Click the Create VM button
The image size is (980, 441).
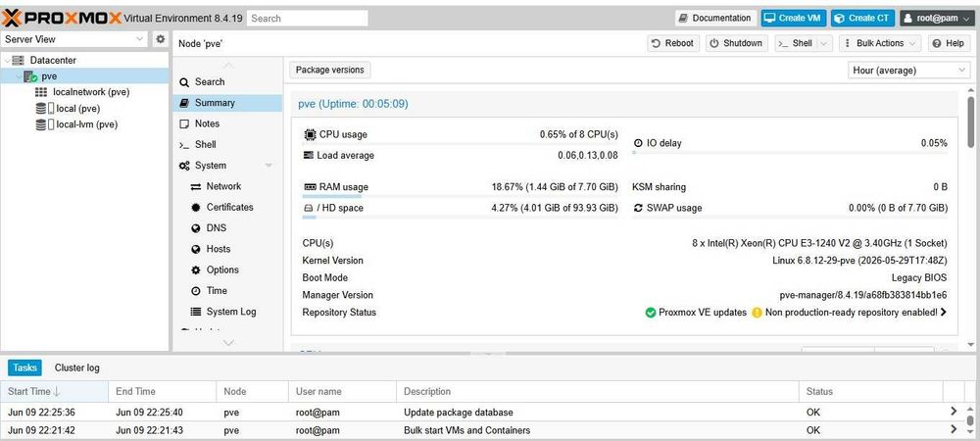(793, 18)
